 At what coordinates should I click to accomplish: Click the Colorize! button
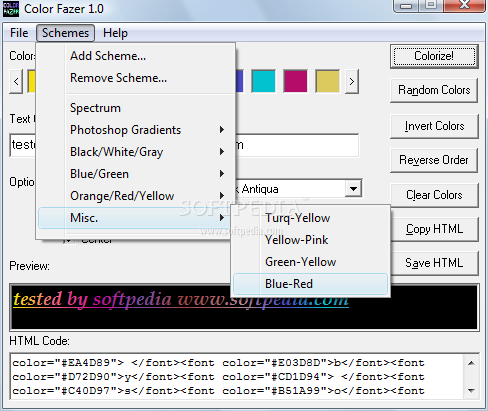[x=434, y=56]
